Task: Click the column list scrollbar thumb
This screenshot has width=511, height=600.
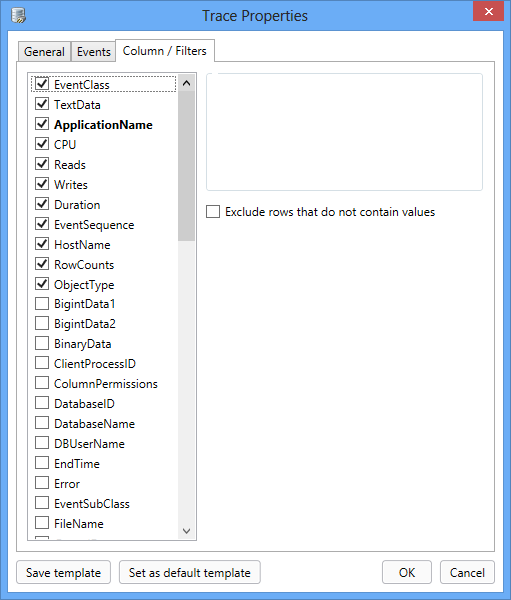Action: [x=186, y=166]
